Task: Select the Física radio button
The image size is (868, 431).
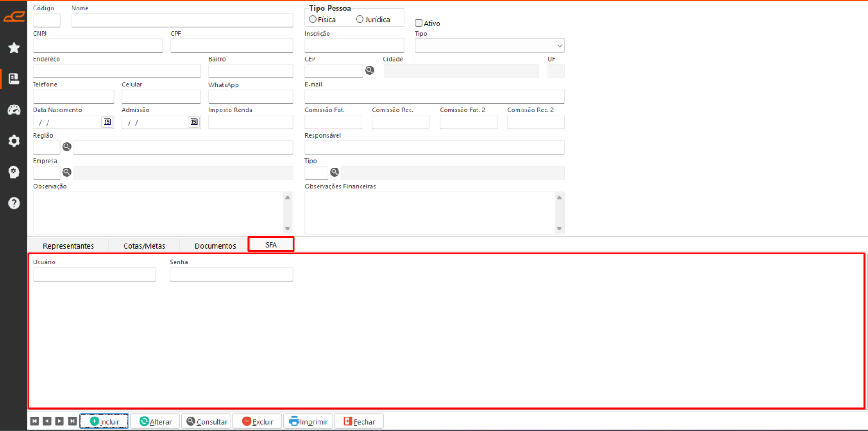Action: pyautogui.click(x=313, y=19)
